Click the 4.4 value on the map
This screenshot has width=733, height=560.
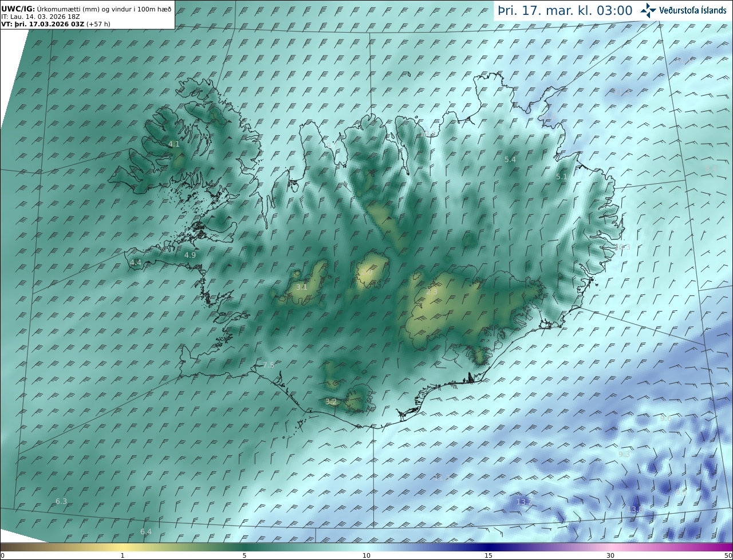point(136,263)
